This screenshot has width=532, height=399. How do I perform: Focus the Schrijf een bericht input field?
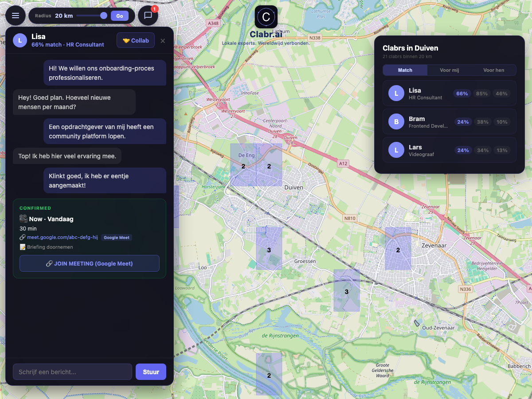[72, 372]
